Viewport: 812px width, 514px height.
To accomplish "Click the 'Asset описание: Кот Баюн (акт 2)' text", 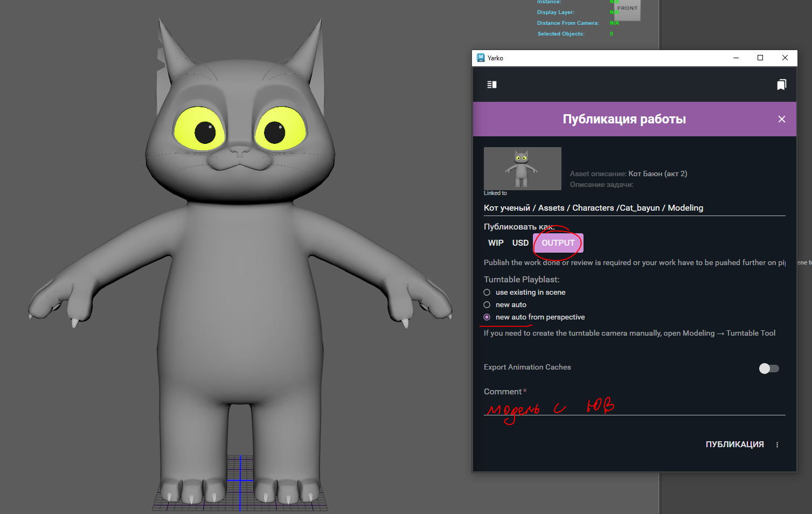I will (628, 173).
